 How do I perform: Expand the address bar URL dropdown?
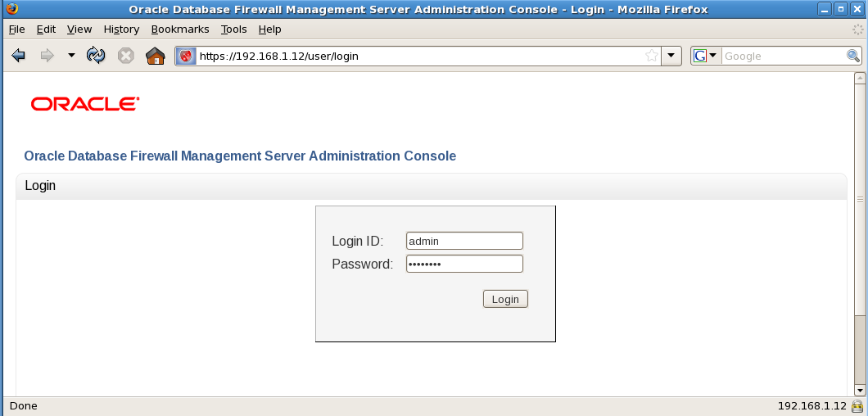pyautogui.click(x=671, y=56)
